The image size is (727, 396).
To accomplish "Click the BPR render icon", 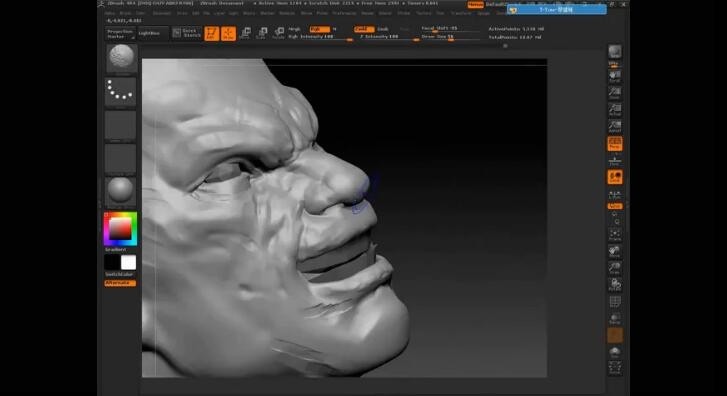I will (x=615, y=52).
